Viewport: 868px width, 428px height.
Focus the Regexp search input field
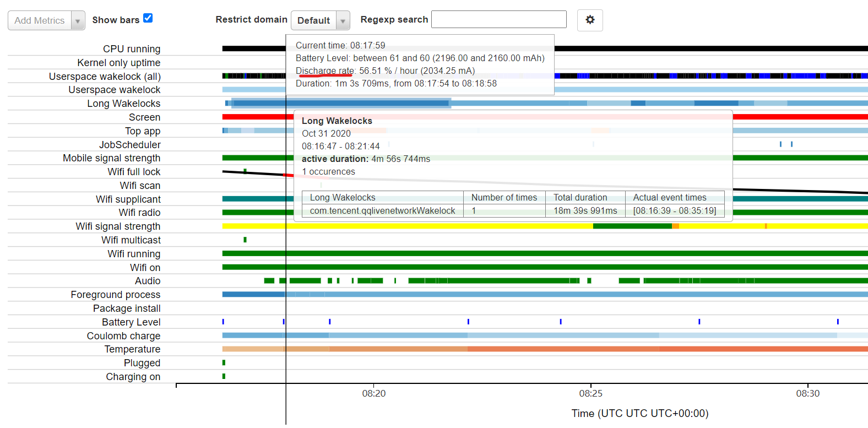(x=498, y=19)
